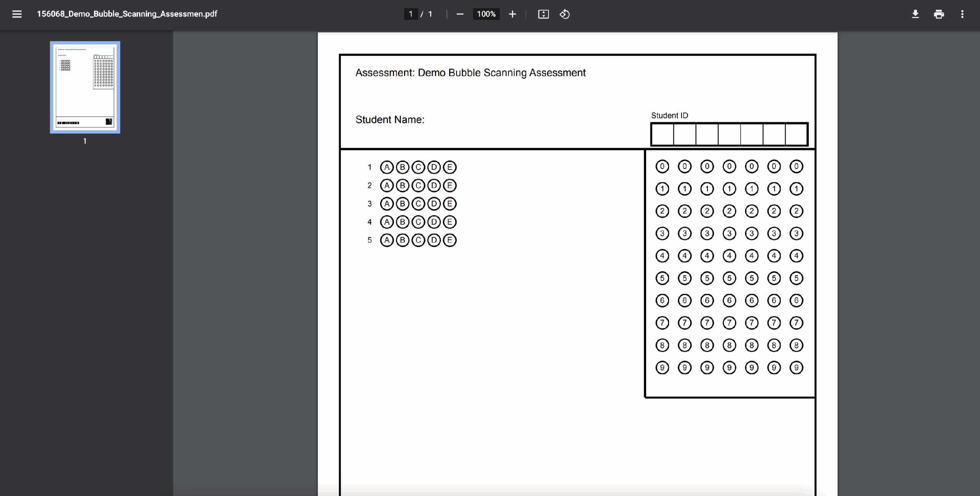The image size is (980, 496).
Task: Toggle the sidebar hamburger menu
Action: tap(17, 14)
